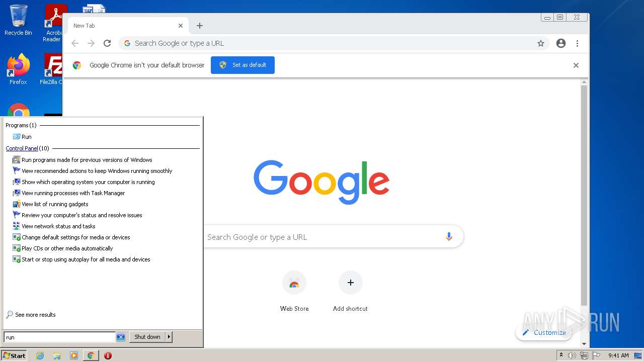Screen dimensions: 644x362
Task: Go back in Chrome
Action: [75, 43]
